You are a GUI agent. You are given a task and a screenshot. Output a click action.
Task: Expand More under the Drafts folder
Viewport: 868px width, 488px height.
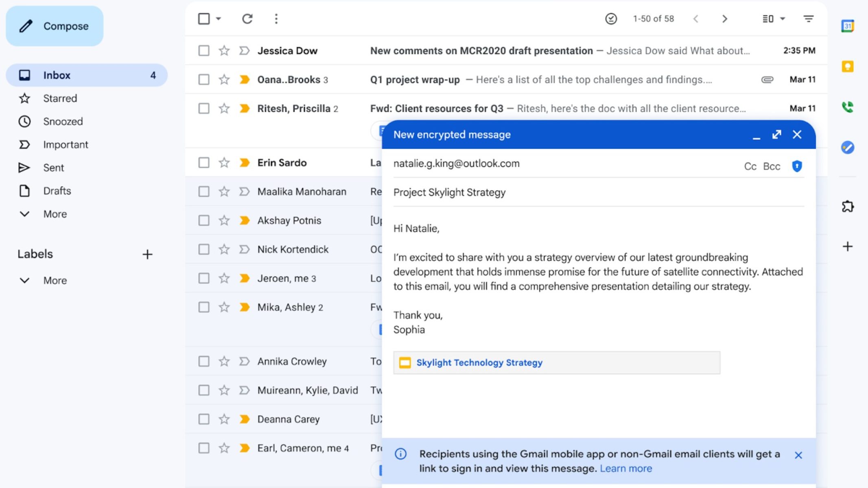tap(55, 214)
